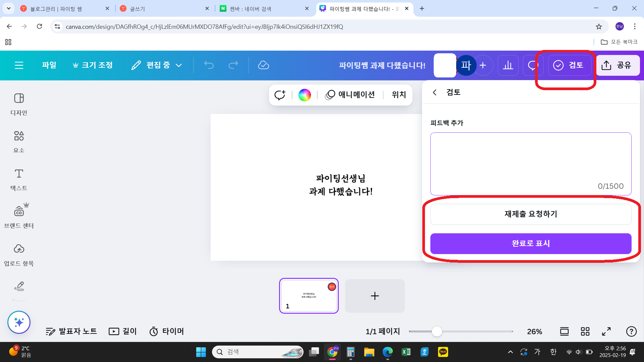Open the 공유 share button
Viewport: 644px width, 362px height.
(618, 65)
